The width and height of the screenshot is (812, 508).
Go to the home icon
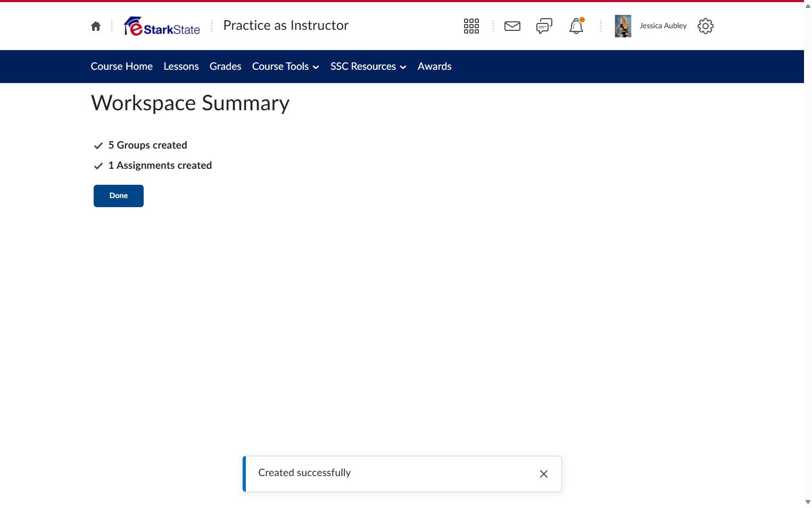(96, 26)
